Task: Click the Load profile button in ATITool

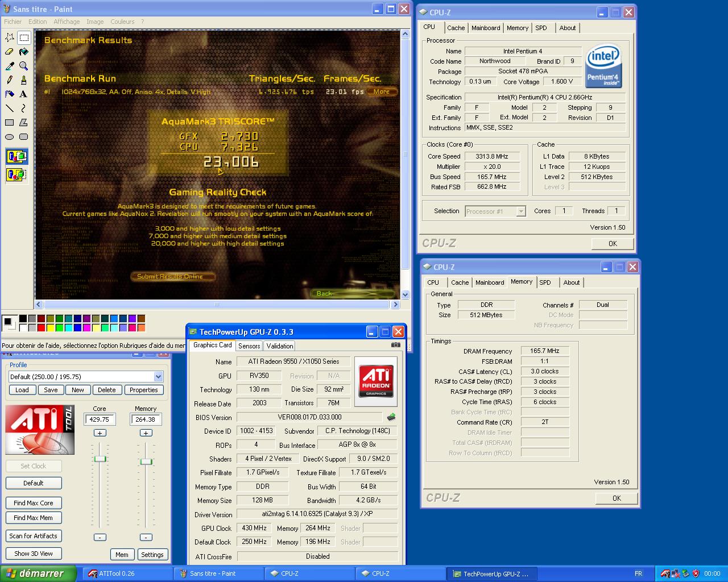Action: 22,390
